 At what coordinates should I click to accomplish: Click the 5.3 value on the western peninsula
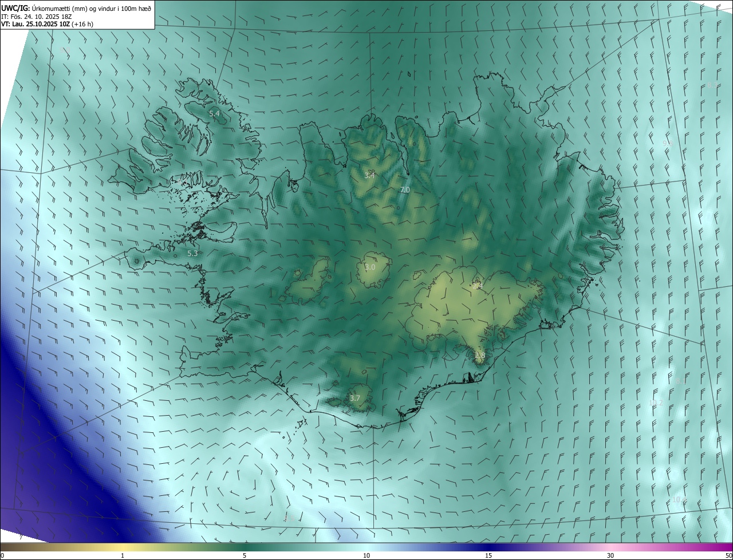coord(192,253)
